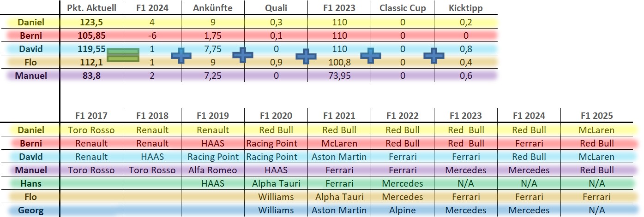Viewport: 644px width, 217px height.
Task: Select Manuel's Alfa Romeo cell
Action: [x=213, y=170]
